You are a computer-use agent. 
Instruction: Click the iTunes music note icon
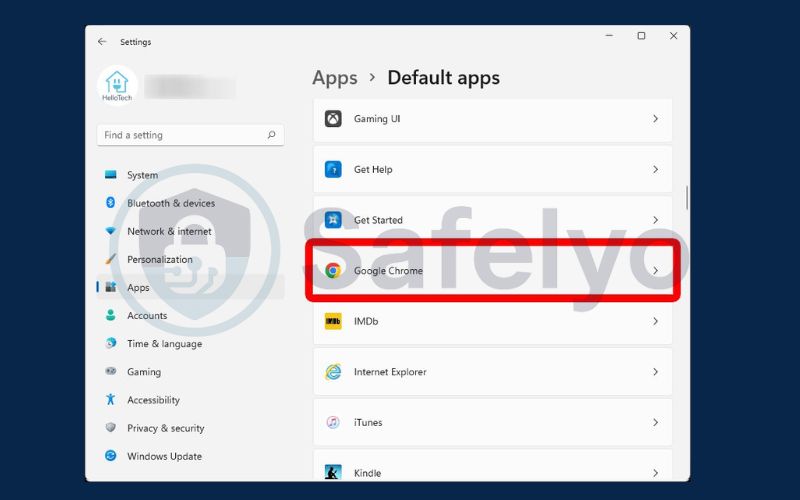(x=333, y=422)
